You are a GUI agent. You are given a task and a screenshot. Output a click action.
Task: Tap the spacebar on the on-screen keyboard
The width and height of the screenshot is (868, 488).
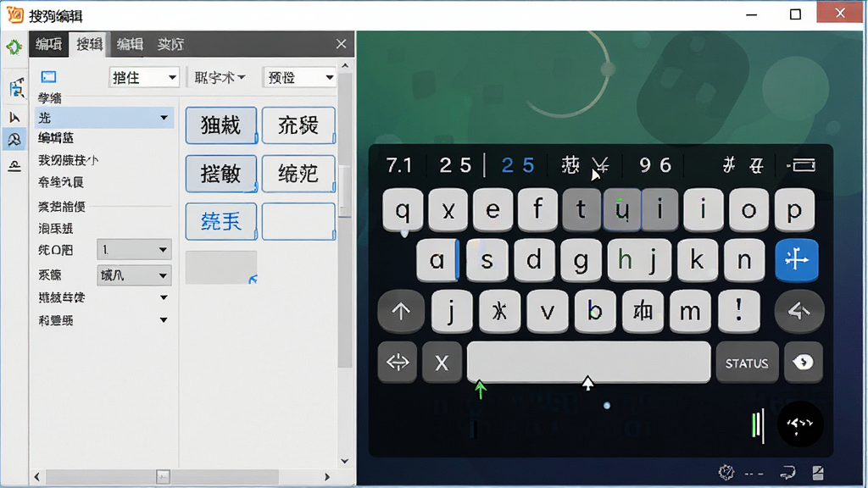[x=588, y=361]
